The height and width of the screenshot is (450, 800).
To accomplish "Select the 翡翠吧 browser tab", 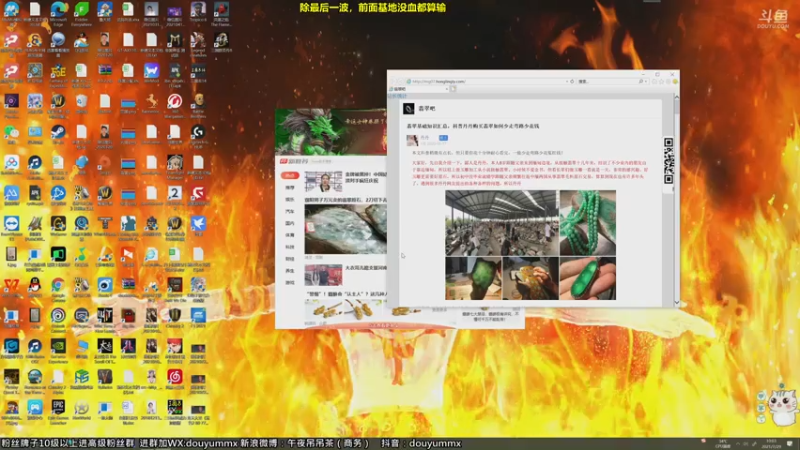I will point(418,89).
